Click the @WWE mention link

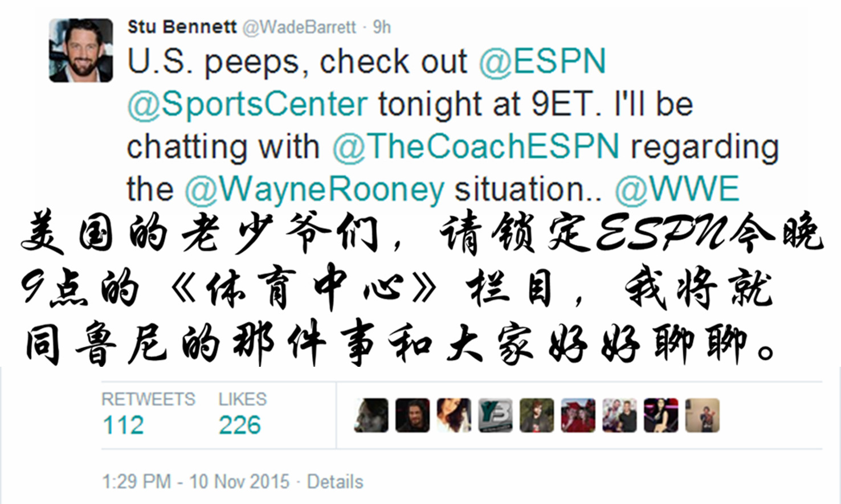tap(677, 189)
